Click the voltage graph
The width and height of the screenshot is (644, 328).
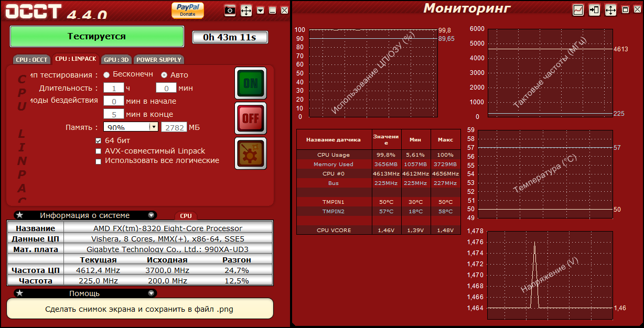550,274
